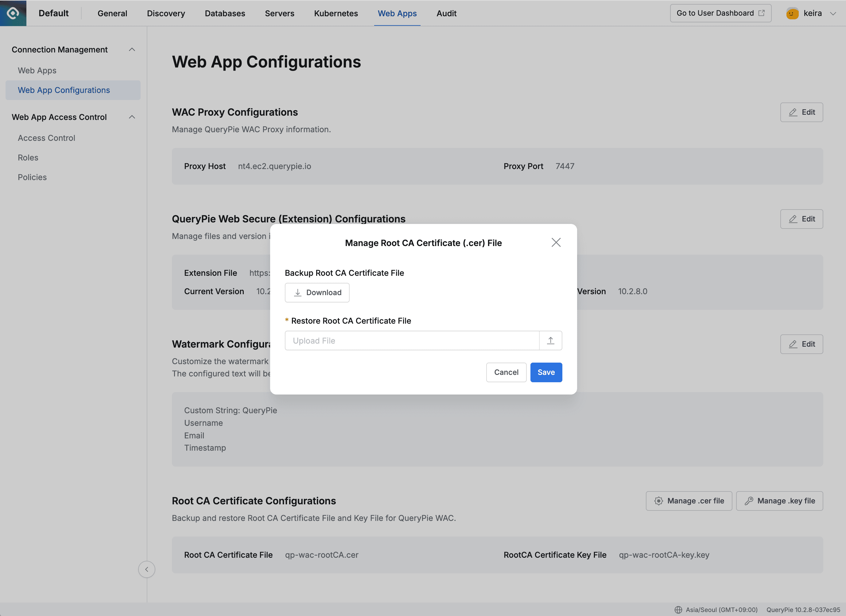Click the upload arrow icon beside Upload File field
Screen dimensions: 846x616
pos(551,340)
